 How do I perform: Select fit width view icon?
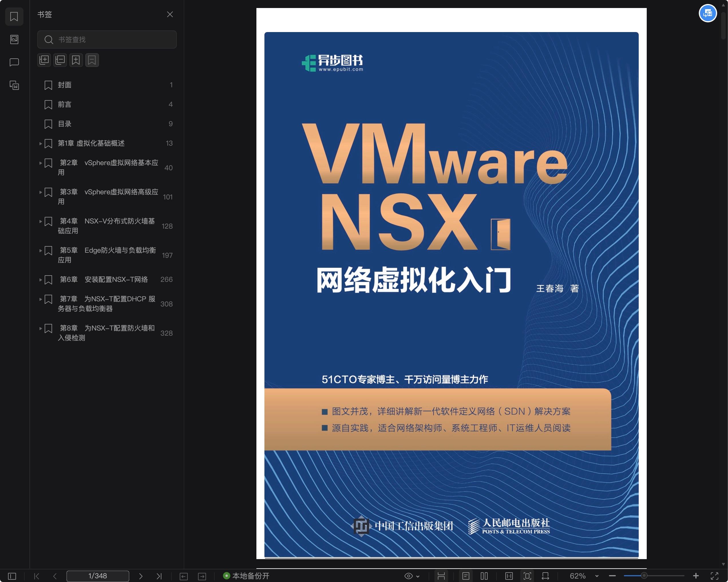point(545,576)
